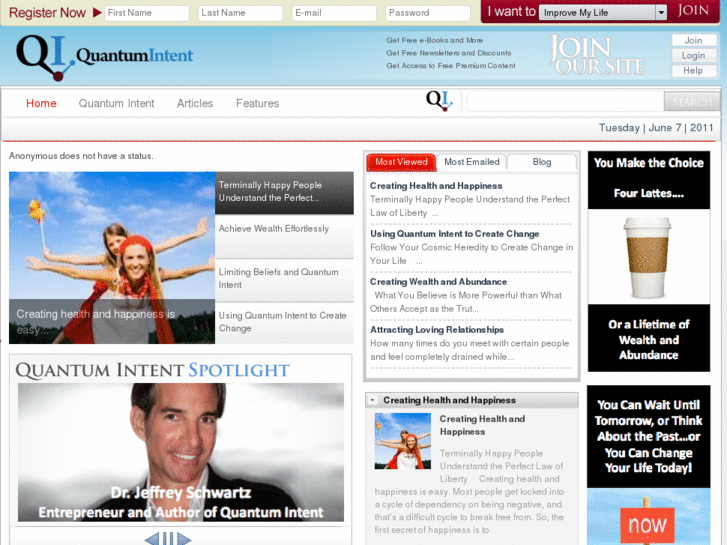The width and height of the screenshot is (727, 545).
Task: Click the Dr. Jeffrey Schwartz spotlight image
Action: coord(181,452)
